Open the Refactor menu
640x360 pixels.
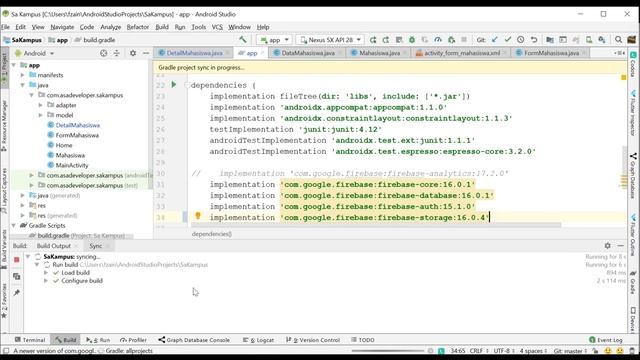tap(138, 27)
